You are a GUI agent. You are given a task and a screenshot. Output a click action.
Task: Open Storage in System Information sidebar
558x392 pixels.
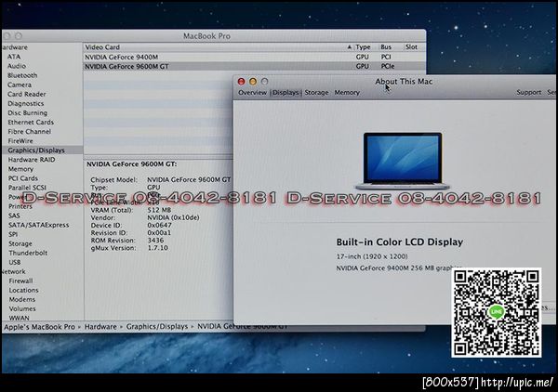(20, 243)
